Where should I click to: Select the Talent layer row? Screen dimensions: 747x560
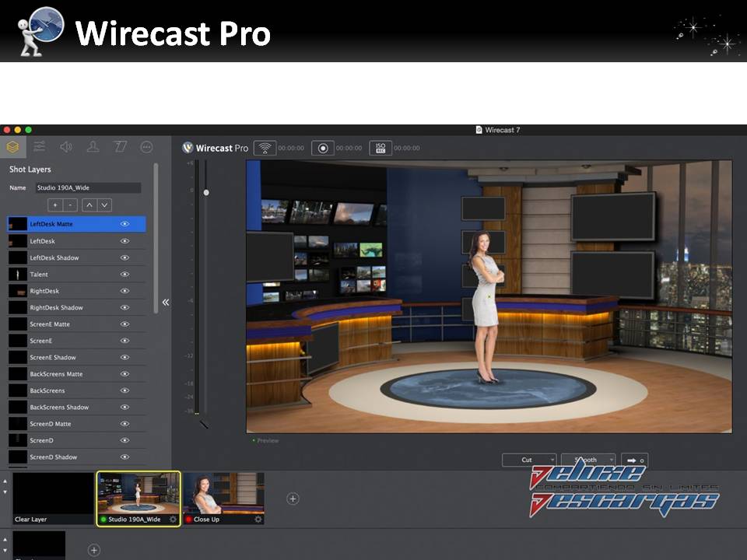77,275
